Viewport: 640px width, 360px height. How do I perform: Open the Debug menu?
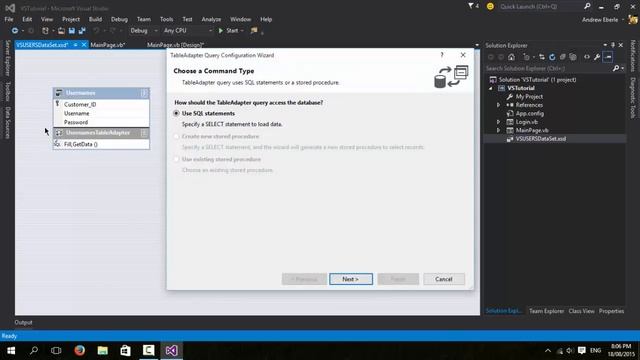click(119, 19)
